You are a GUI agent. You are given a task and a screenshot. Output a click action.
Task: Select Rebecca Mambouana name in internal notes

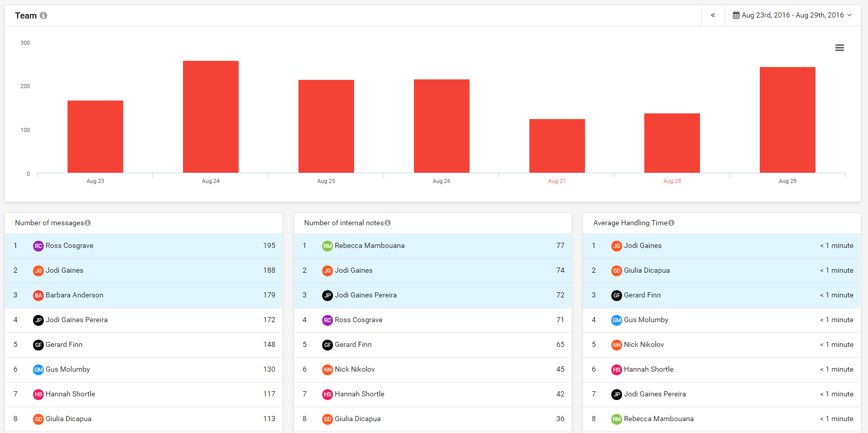pos(370,245)
